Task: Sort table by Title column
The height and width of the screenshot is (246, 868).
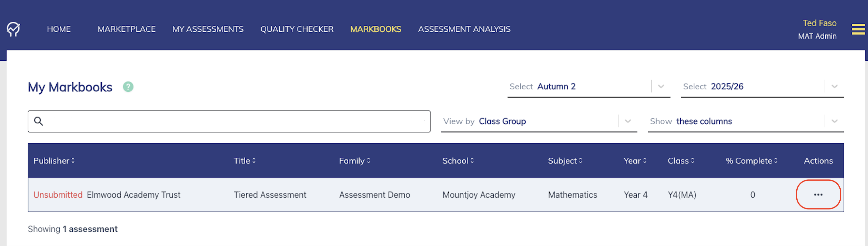Action: [x=254, y=161]
